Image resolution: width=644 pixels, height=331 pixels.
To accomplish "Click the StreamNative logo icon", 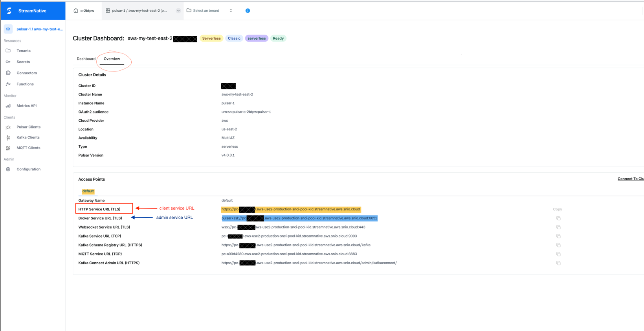I will tap(9, 11).
